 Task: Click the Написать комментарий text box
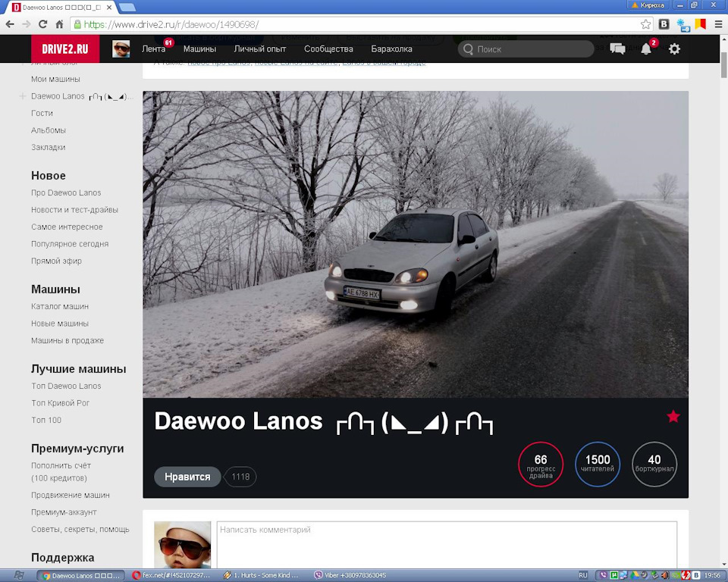click(x=447, y=545)
